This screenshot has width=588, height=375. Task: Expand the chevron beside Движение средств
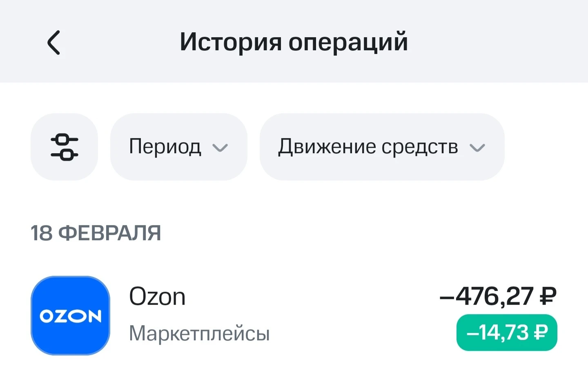[477, 147]
